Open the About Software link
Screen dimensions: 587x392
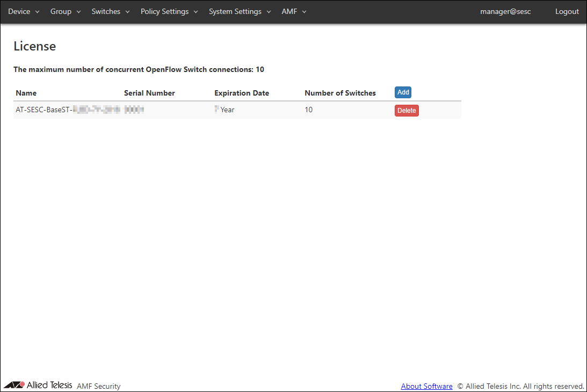click(426, 386)
